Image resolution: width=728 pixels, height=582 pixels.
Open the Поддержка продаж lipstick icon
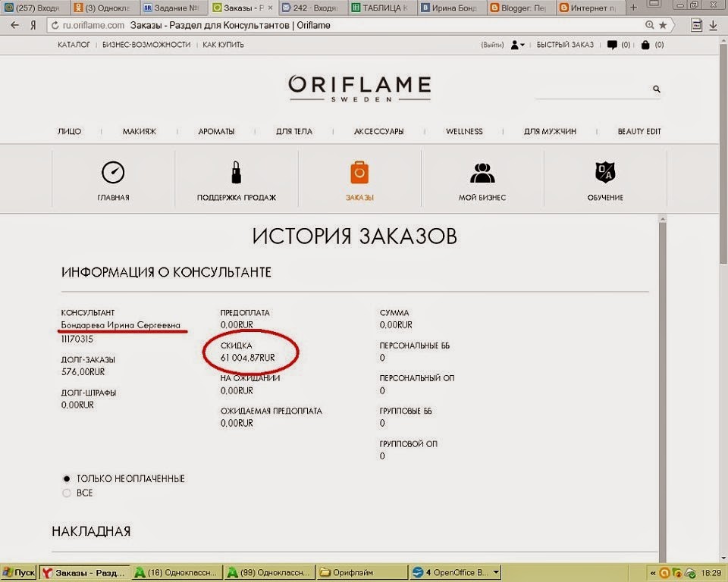point(237,172)
